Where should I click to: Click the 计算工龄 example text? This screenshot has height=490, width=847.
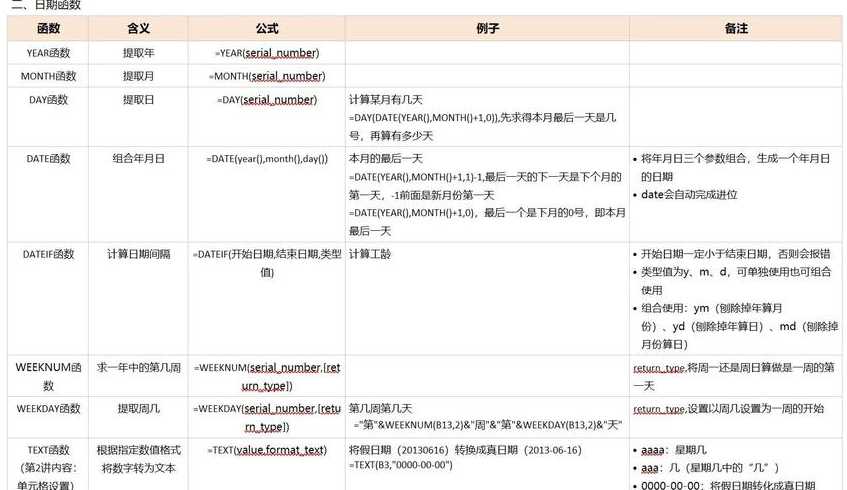(x=370, y=254)
